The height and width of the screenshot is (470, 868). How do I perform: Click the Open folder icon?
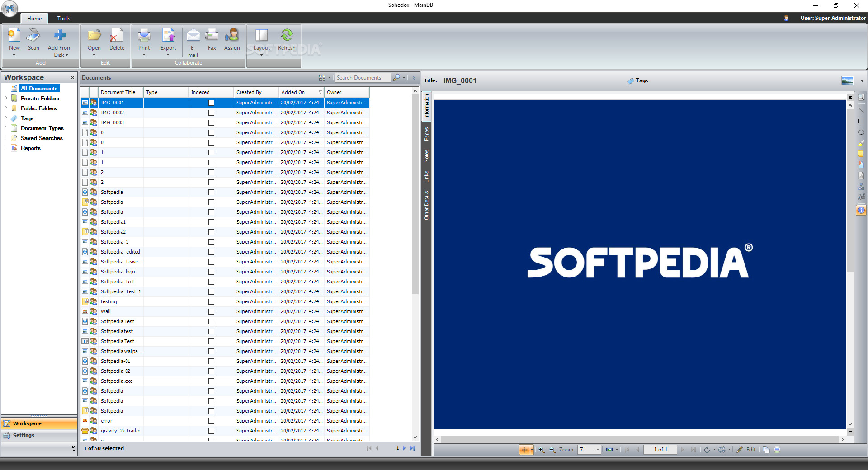[94, 35]
